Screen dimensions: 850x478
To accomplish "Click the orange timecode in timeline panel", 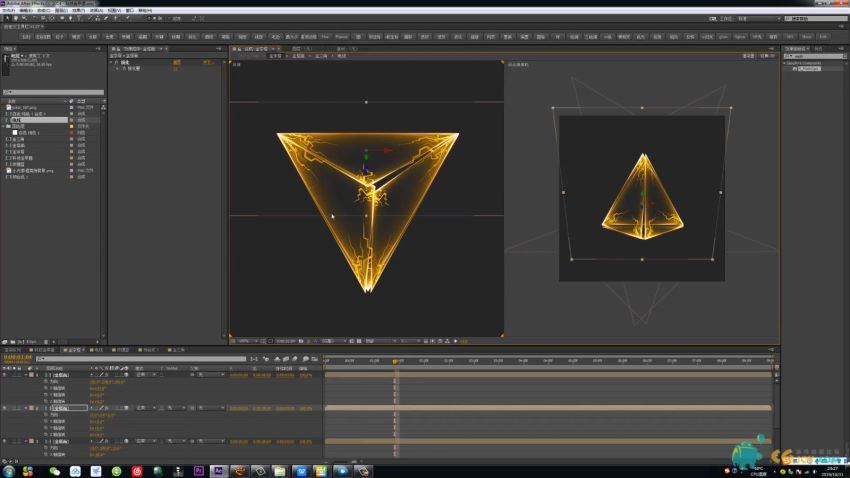I will pos(18,357).
